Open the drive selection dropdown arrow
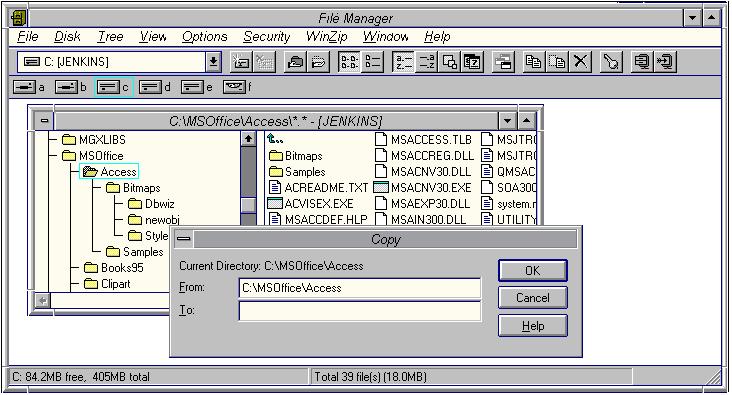Image resolution: width=732 pixels, height=395 pixels. pos(213,62)
